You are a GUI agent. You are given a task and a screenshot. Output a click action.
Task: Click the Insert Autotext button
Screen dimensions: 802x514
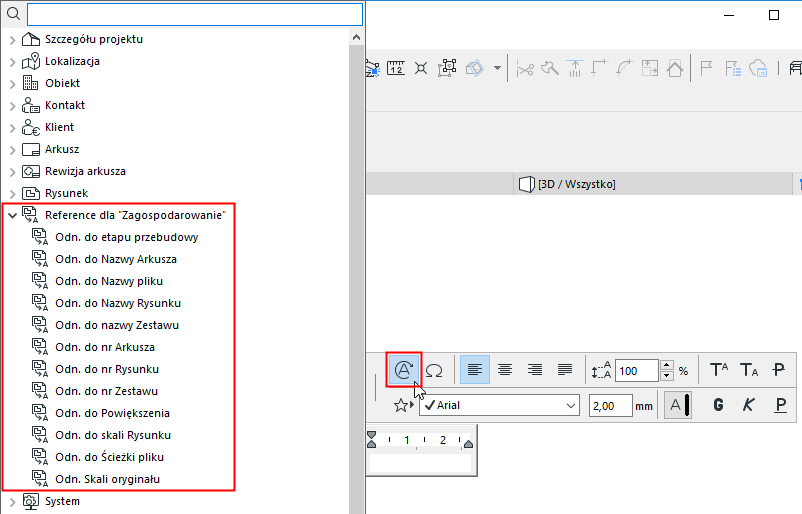pyautogui.click(x=404, y=369)
